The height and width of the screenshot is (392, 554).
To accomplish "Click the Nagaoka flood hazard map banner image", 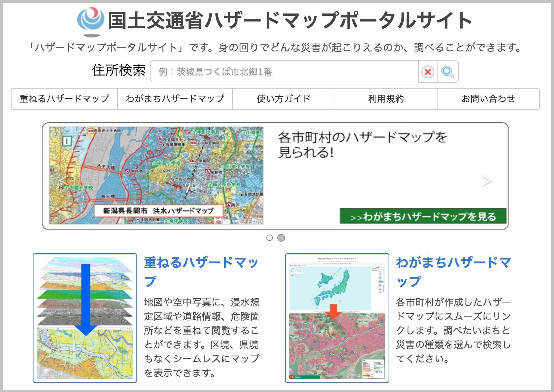I will [156, 175].
